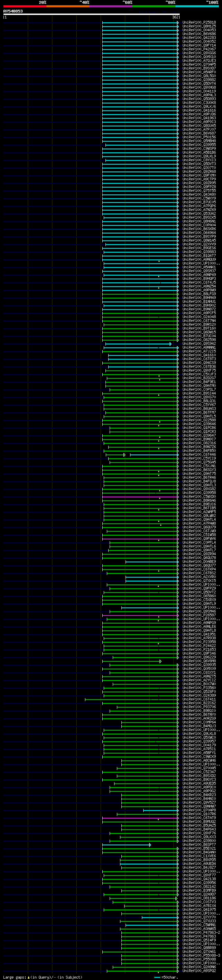Click the =50char. scale legend
Screen dimensions: 222x980
[166, 977]
